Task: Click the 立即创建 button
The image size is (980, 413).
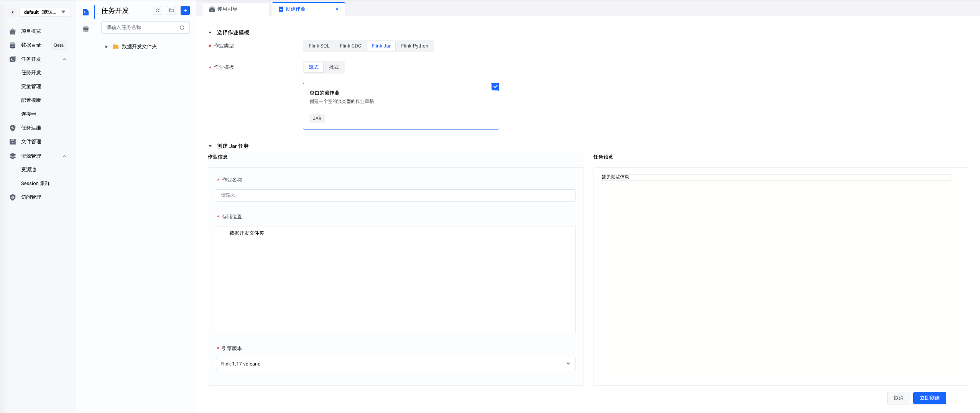Action: click(929, 398)
